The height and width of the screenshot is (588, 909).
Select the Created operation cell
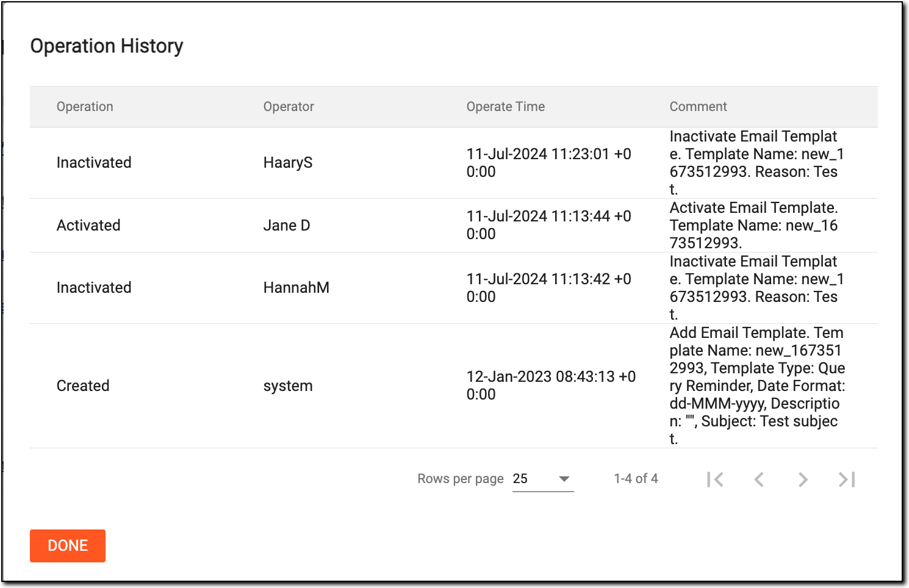coord(83,386)
